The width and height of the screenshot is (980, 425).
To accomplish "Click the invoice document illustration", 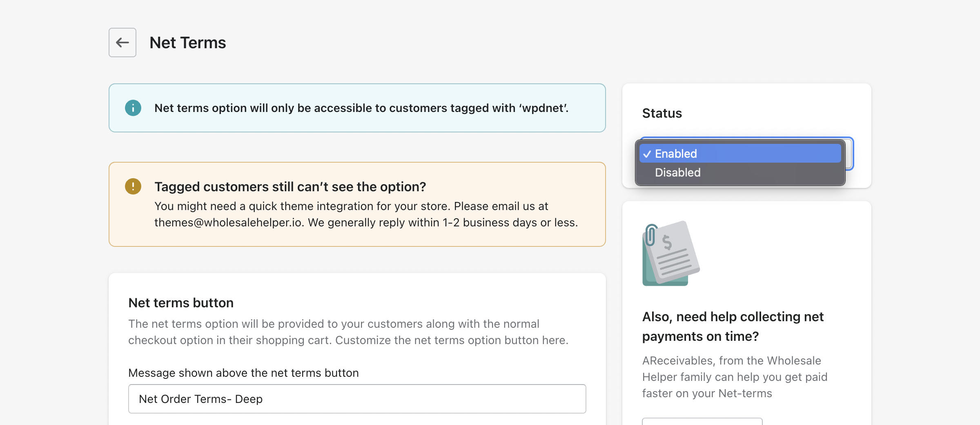I will pos(671,253).
